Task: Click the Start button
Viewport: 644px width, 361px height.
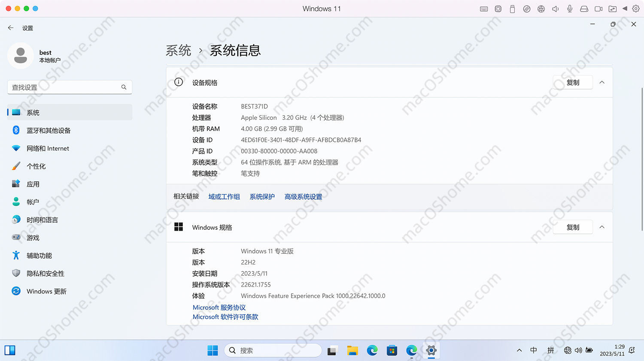Action: 212,350
